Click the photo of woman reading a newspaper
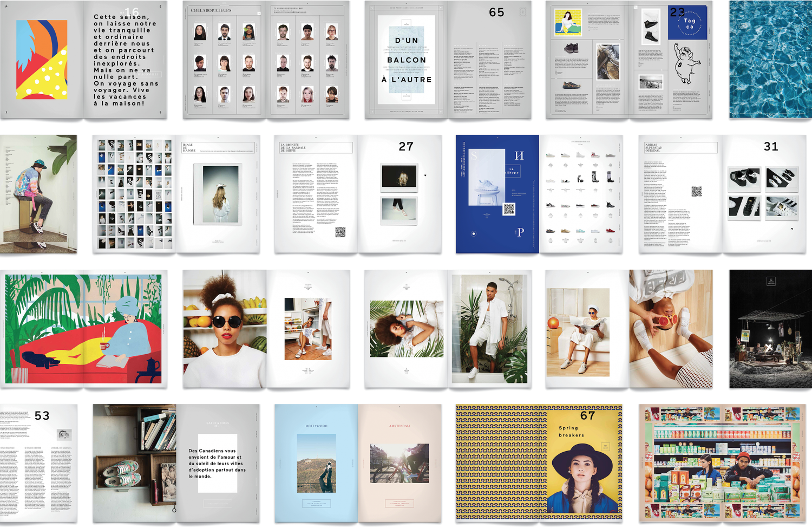The width and height of the screenshot is (812, 528). pyautogui.click(x=578, y=332)
